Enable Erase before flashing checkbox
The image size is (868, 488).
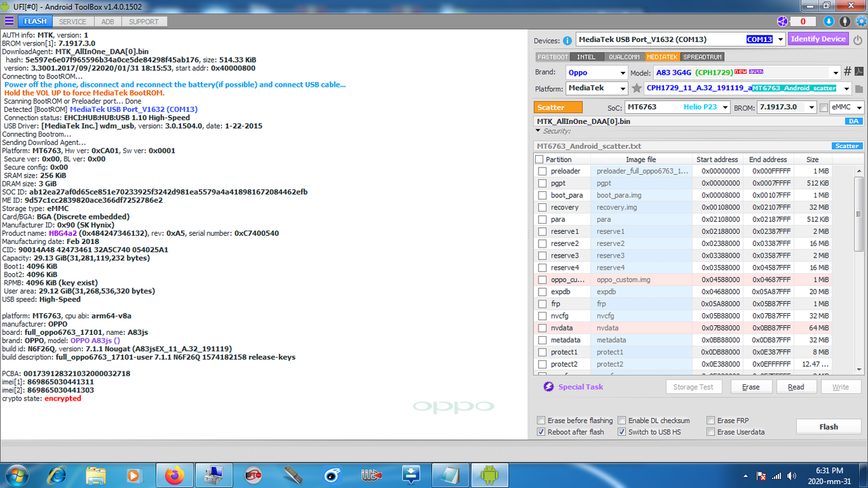click(x=541, y=420)
